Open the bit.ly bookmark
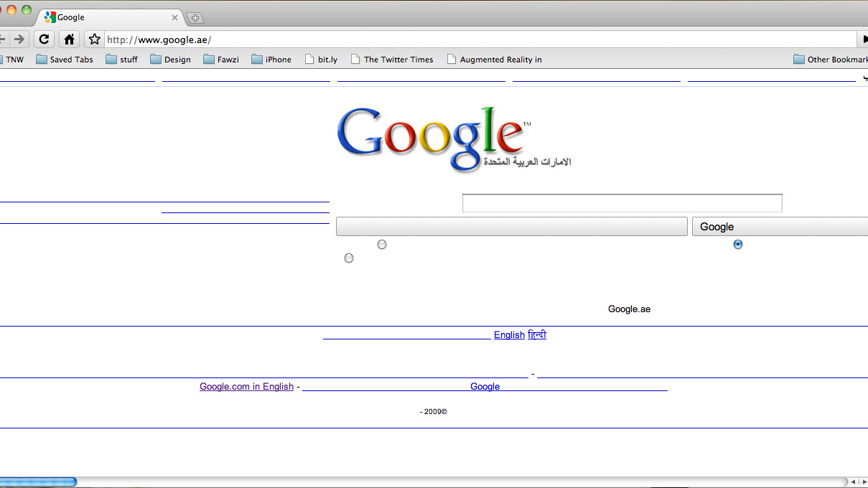This screenshot has height=488, width=868. click(321, 60)
